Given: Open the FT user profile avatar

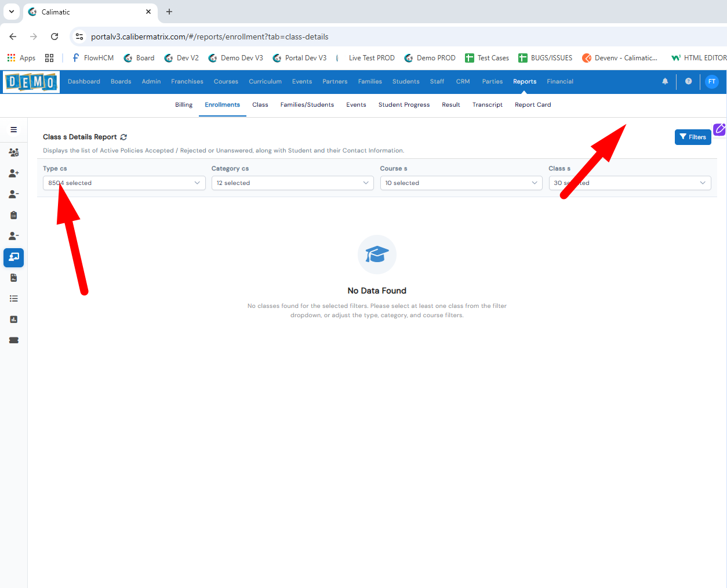Looking at the screenshot, I should (x=711, y=82).
